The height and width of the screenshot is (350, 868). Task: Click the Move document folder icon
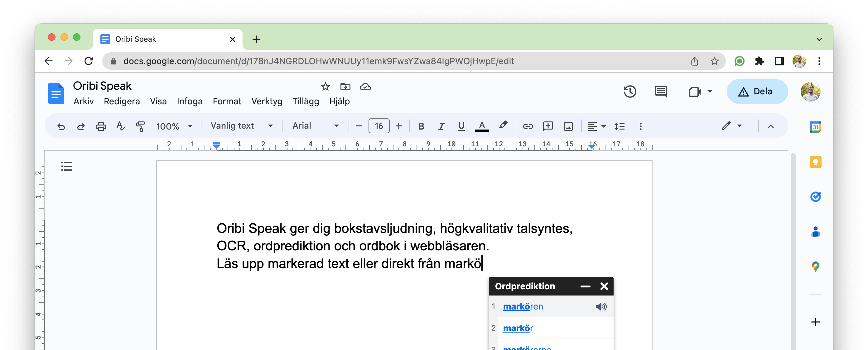pyautogui.click(x=345, y=87)
